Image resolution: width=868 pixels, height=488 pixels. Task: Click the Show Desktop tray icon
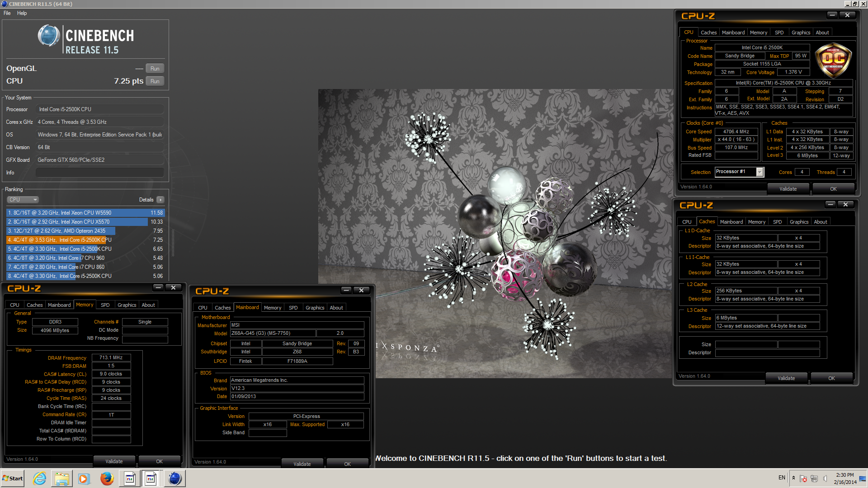tap(863, 479)
